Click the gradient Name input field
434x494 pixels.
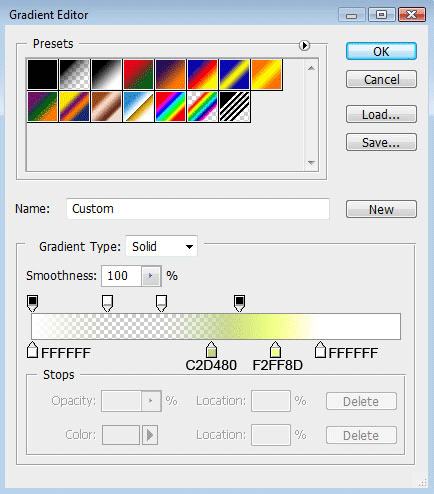(198, 209)
